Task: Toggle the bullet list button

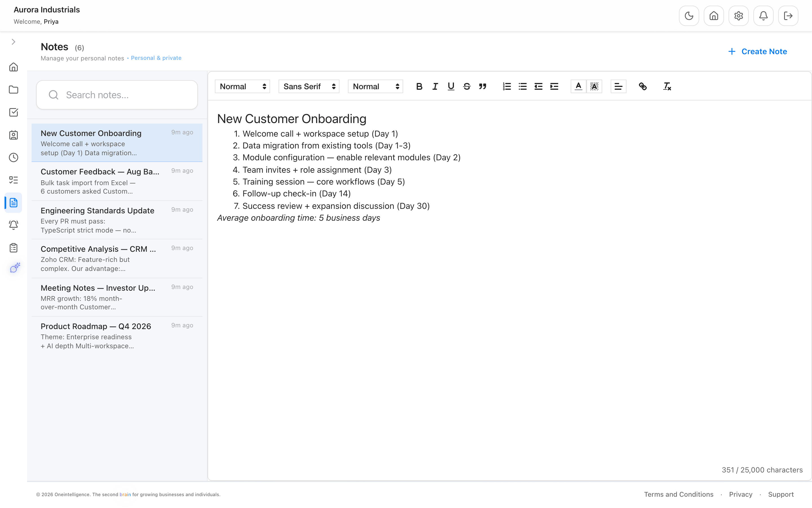Action: click(x=522, y=86)
